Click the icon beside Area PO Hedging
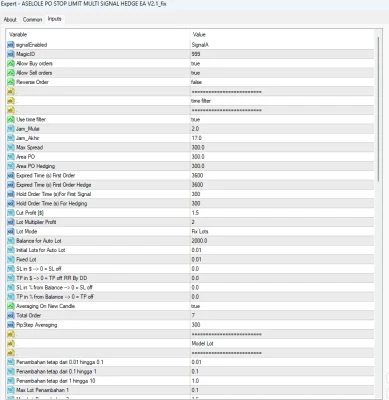The width and height of the screenshot is (389, 400). [11, 166]
